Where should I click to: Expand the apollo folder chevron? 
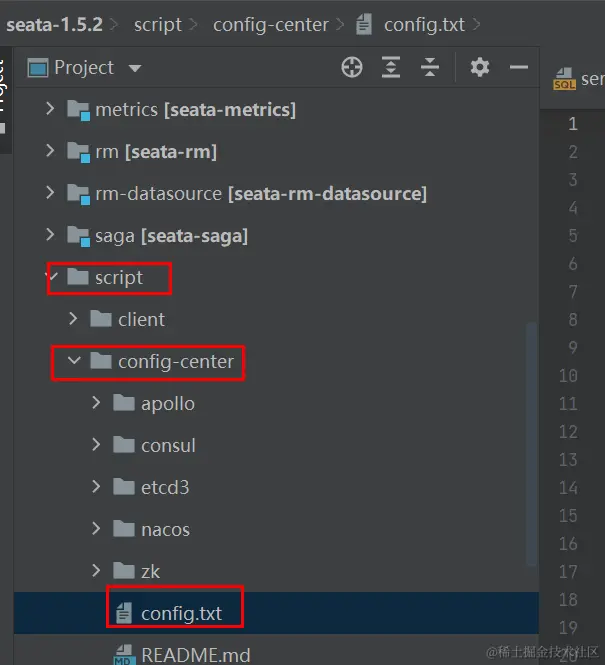click(x=96, y=402)
